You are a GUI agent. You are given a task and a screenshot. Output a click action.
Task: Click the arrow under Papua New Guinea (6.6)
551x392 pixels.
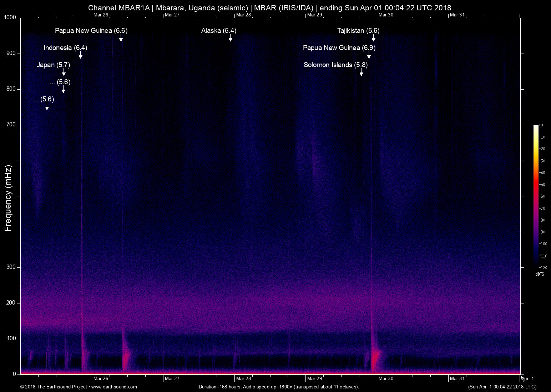click(x=121, y=38)
